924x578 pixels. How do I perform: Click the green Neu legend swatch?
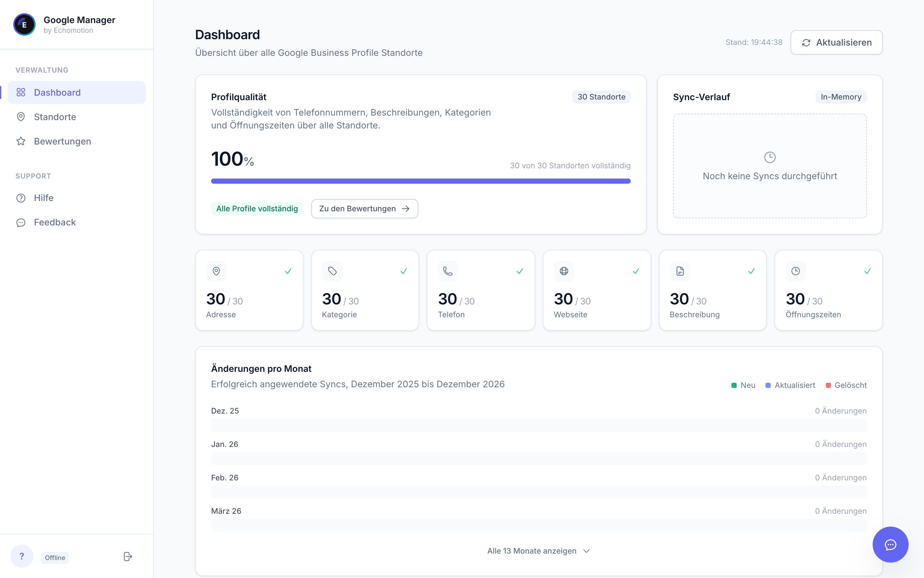coord(734,385)
